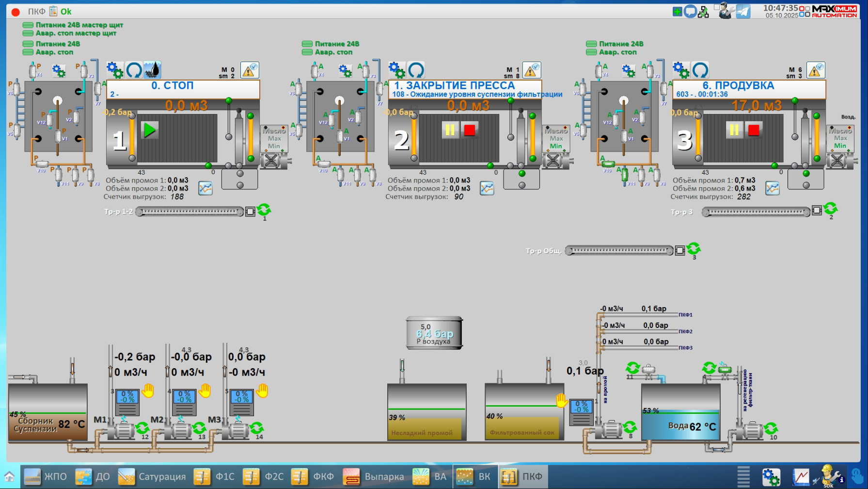Viewport: 868px width, 489px height.
Task: Open the ФКФ screen tab
Action: (x=313, y=476)
